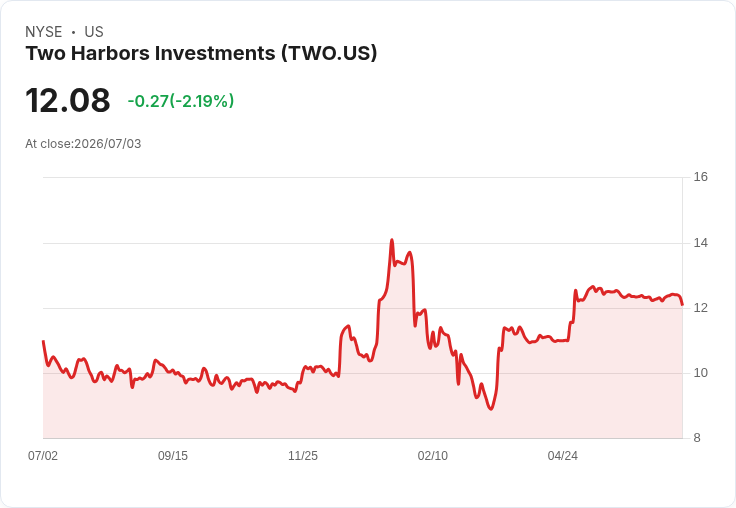Viewport: 736px width, 508px height.
Task: Select the price line's starting point
Action: pos(43,341)
